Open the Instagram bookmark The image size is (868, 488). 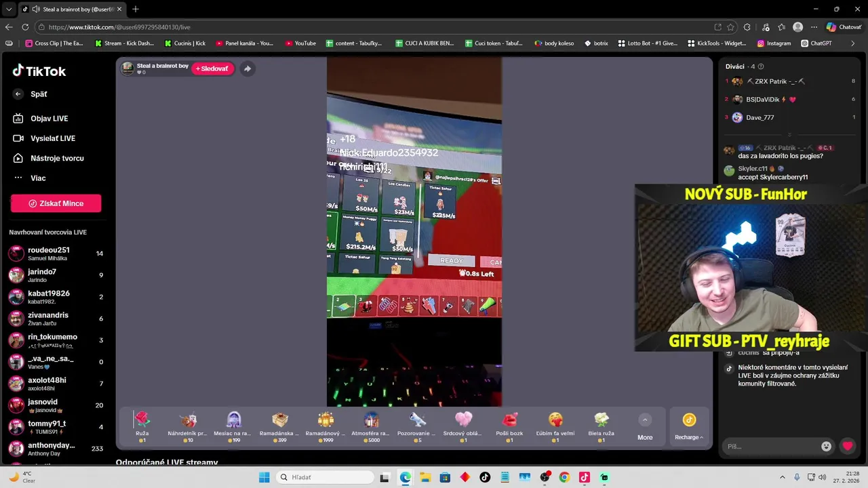click(x=774, y=43)
